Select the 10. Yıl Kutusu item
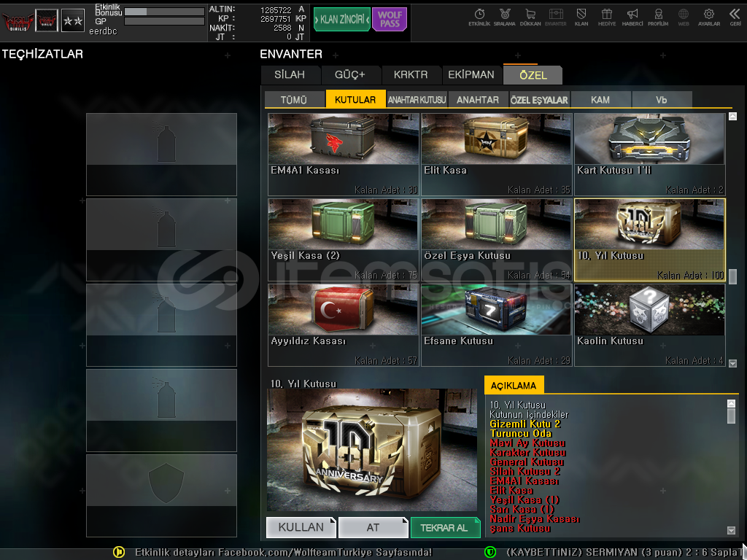747x560 pixels. pyautogui.click(x=650, y=239)
